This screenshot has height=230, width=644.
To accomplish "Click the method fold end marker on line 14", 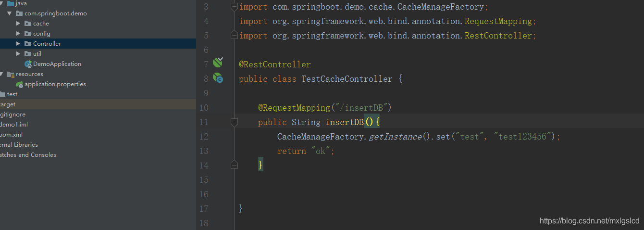I will coord(234,166).
